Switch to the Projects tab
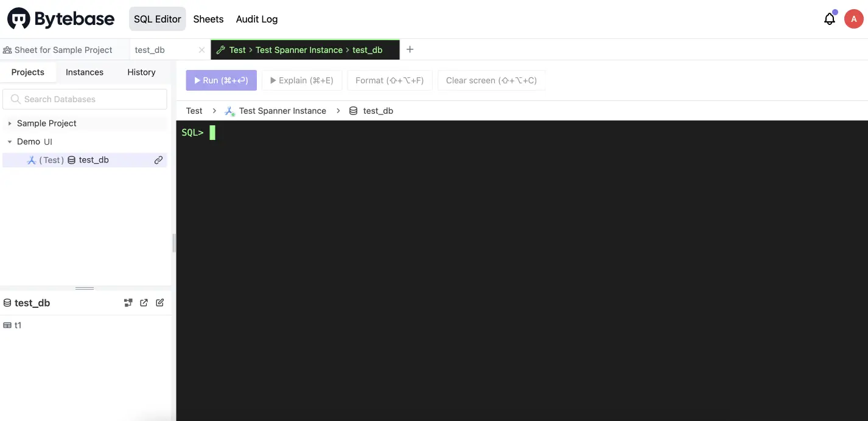The width and height of the screenshot is (868, 421). click(x=28, y=72)
